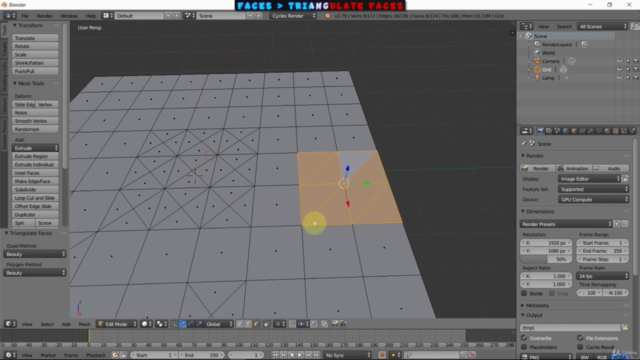
Task: Open the Window menu
Action: (x=69, y=16)
